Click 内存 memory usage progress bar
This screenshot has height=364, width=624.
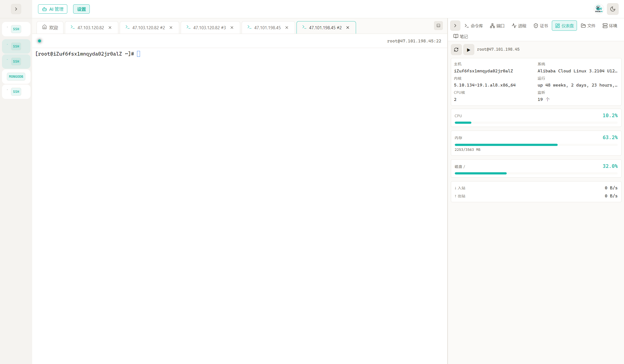coord(536,145)
